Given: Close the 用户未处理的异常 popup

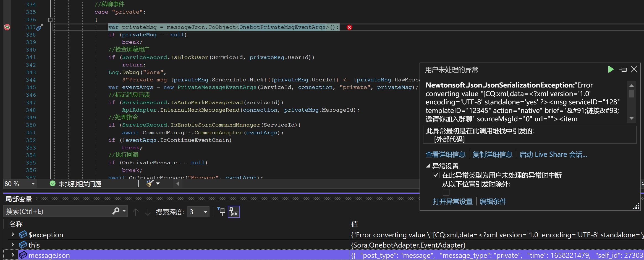Looking at the screenshot, I should (x=634, y=69).
